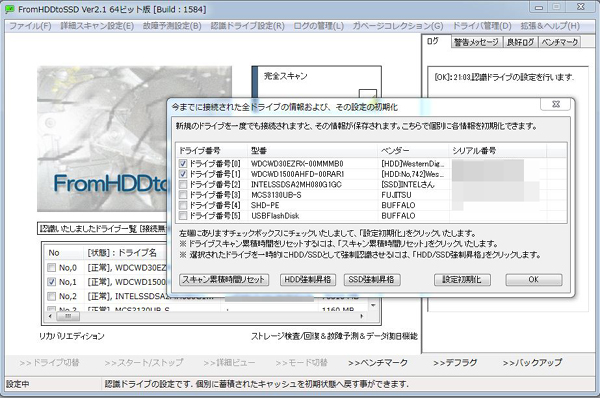Click the SSD強制昇格 button
The width and height of the screenshot is (600, 398).
371,280
